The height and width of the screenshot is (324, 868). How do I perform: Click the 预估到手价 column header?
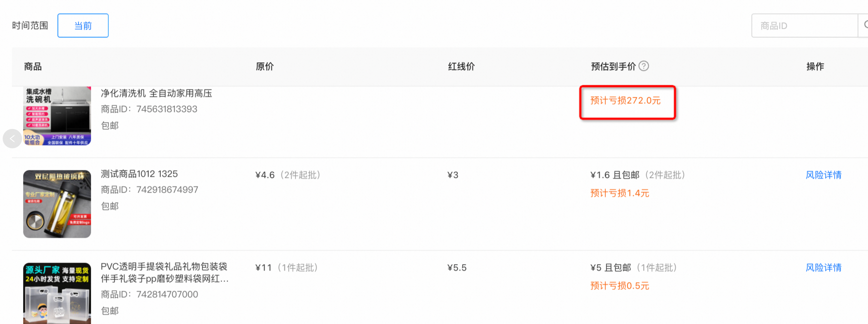click(613, 66)
